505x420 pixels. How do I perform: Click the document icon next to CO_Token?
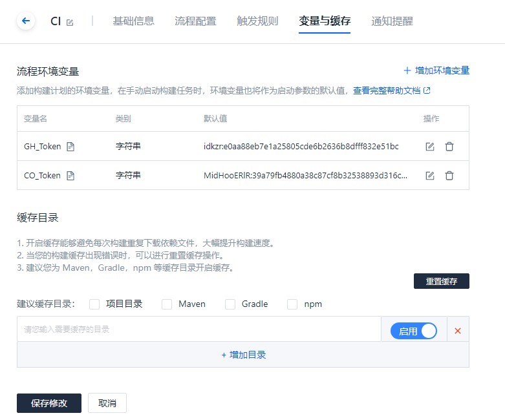click(x=70, y=175)
